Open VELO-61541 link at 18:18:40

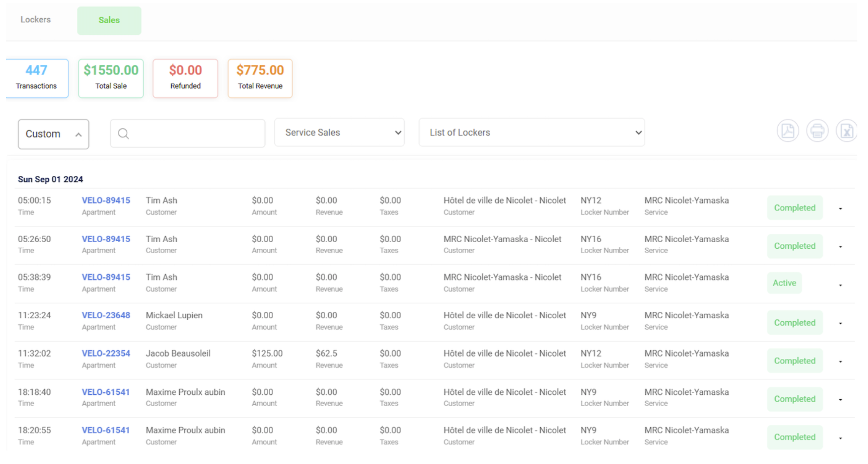106,392
